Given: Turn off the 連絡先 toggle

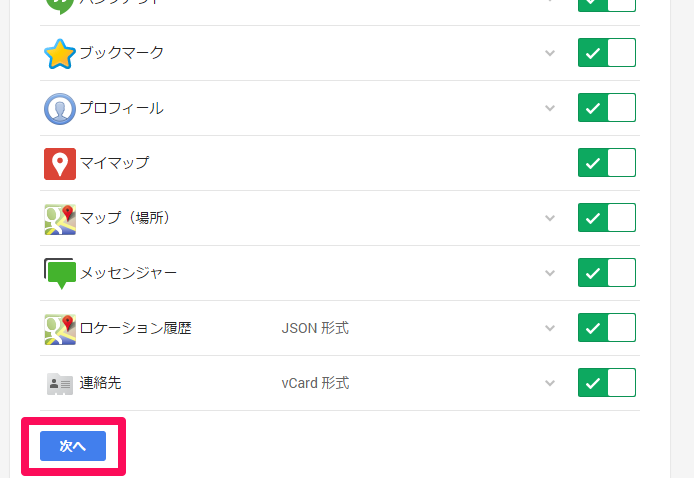Looking at the screenshot, I should point(606,383).
